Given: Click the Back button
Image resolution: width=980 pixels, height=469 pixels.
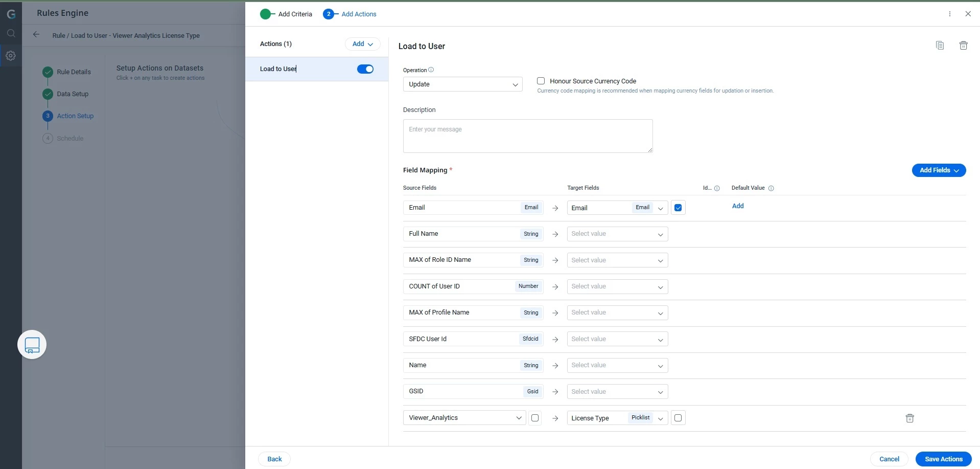Looking at the screenshot, I should coord(274,459).
